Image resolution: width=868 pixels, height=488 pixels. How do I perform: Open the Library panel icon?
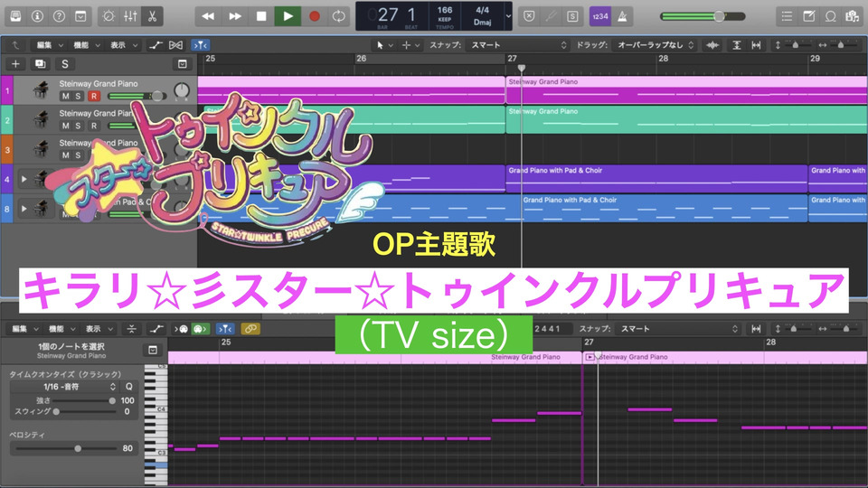(x=15, y=16)
